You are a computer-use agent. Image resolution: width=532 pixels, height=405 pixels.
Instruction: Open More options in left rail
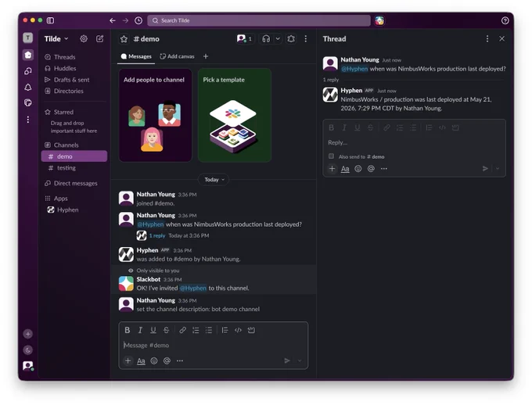[28, 120]
